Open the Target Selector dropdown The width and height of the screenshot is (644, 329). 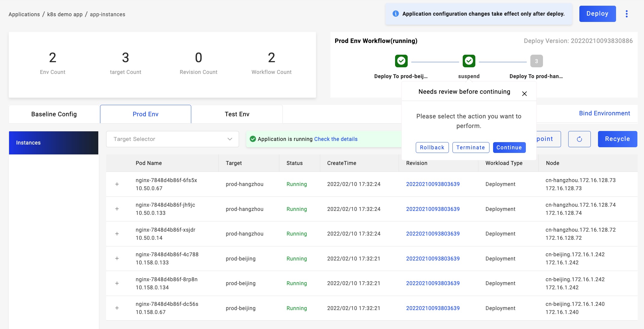pyautogui.click(x=172, y=139)
